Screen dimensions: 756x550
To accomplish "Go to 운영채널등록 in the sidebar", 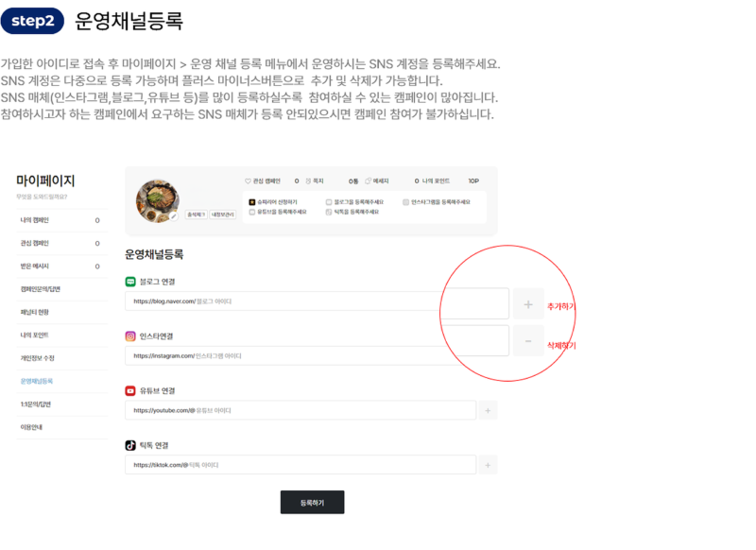I will (37, 381).
